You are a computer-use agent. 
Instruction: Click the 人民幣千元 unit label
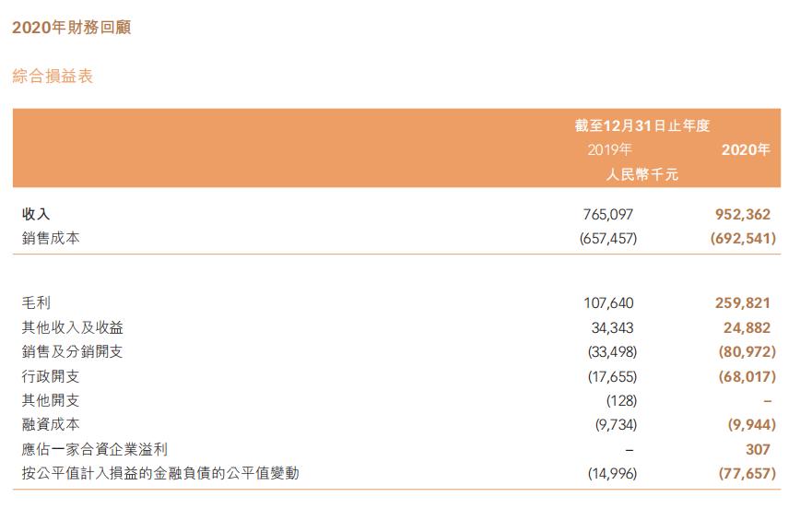click(641, 174)
